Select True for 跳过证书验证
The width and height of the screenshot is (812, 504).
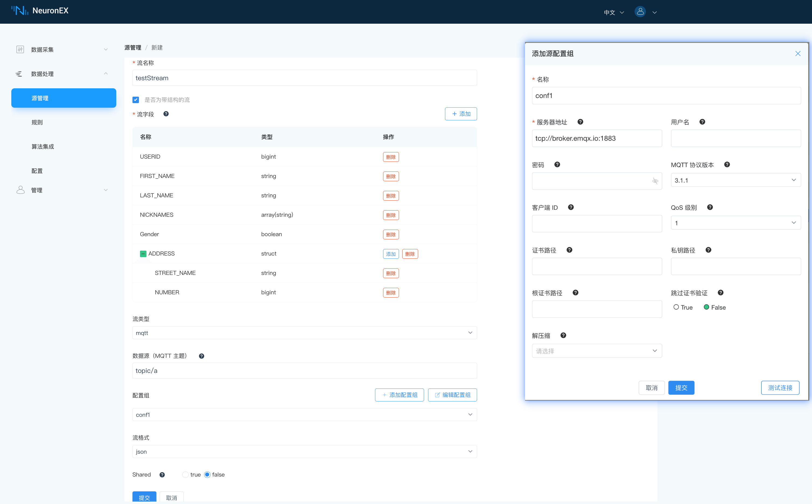tap(676, 307)
